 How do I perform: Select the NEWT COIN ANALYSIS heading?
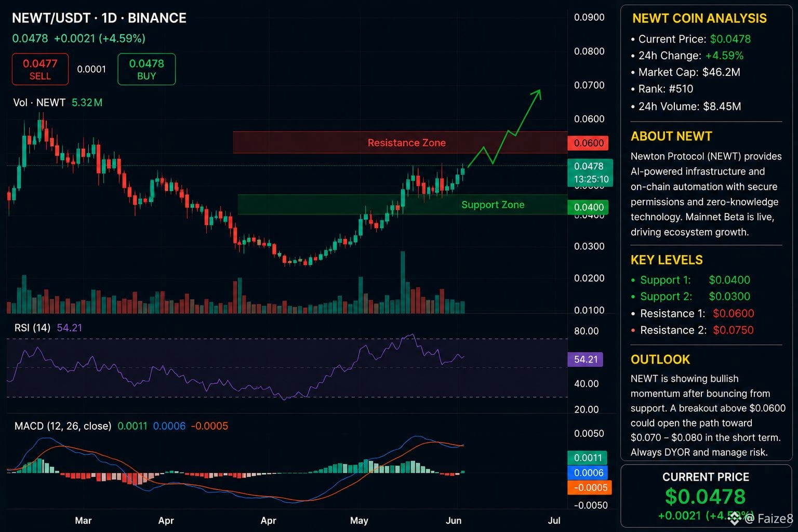[x=699, y=18]
